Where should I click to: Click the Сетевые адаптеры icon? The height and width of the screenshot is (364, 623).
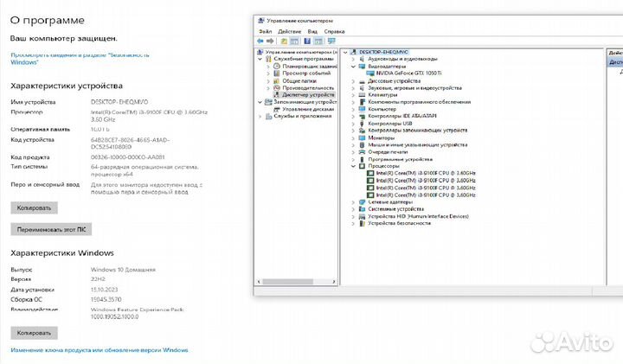[x=362, y=202]
